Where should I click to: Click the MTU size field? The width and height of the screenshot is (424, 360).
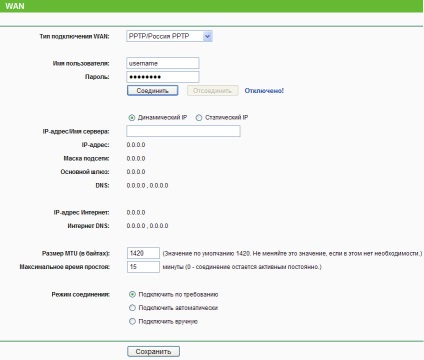point(143,253)
